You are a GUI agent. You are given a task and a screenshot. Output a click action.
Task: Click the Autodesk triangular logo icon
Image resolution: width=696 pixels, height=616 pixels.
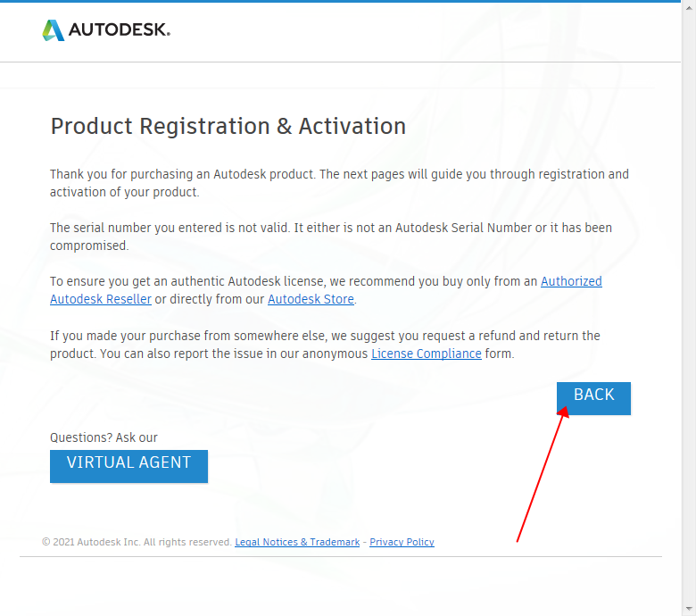tap(54, 30)
